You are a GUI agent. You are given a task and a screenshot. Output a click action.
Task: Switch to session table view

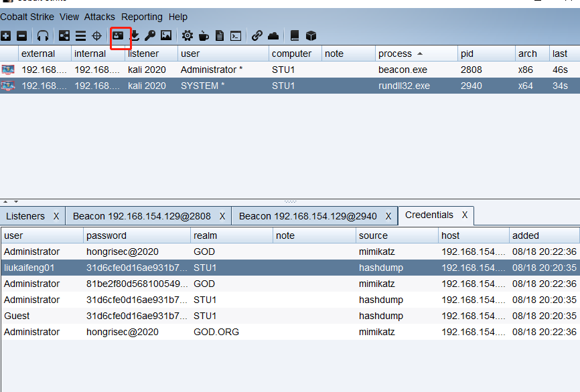click(x=80, y=36)
